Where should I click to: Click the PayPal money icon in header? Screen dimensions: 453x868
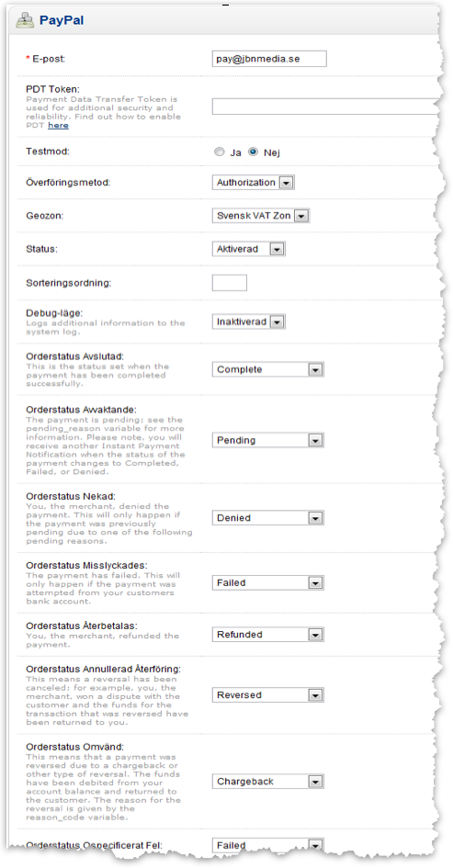pyautogui.click(x=25, y=21)
